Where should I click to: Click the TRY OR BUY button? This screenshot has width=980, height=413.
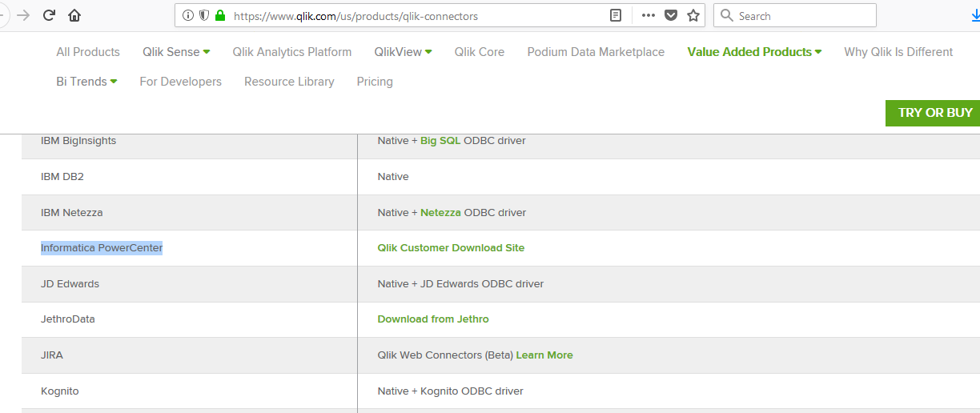(935, 113)
